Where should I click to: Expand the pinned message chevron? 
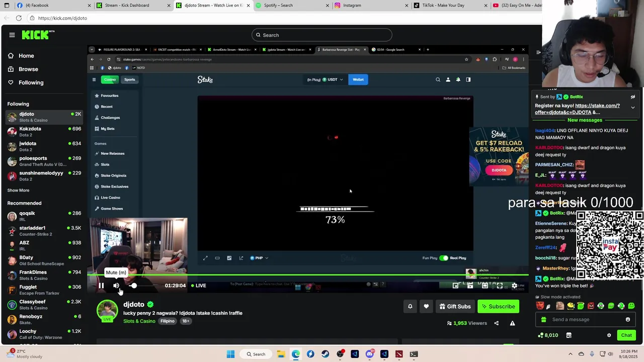click(x=633, y=108)
